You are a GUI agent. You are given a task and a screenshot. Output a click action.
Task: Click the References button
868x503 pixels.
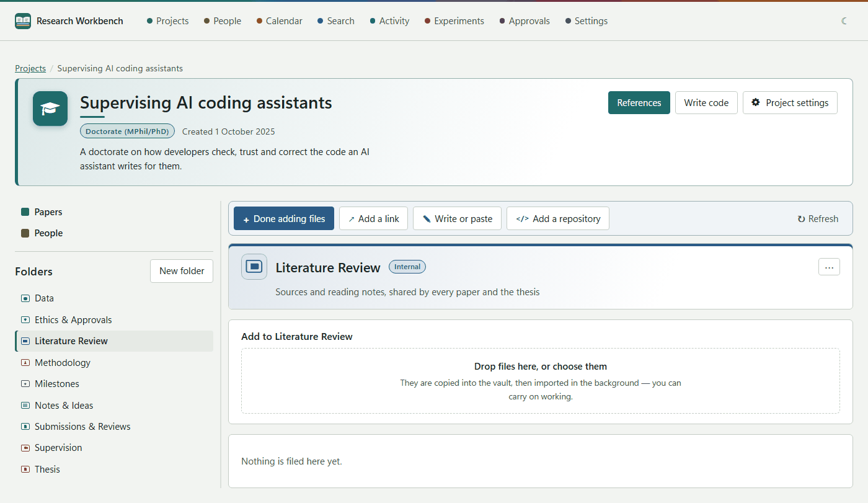(639, 103)
